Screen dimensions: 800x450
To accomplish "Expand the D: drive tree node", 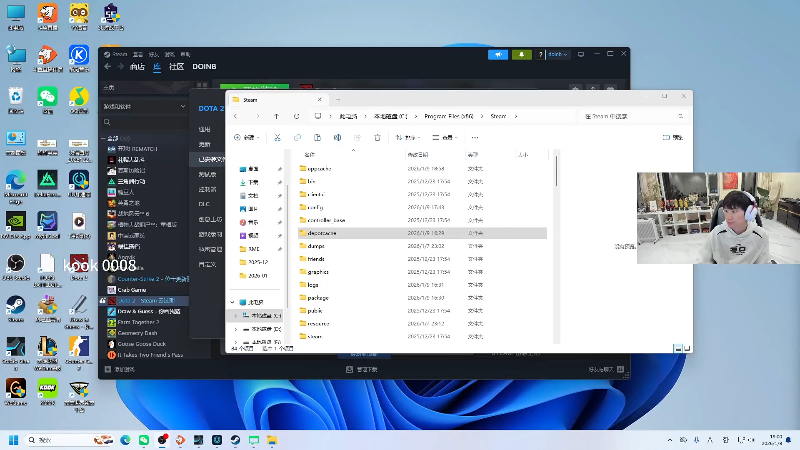I will coord(236,329).
